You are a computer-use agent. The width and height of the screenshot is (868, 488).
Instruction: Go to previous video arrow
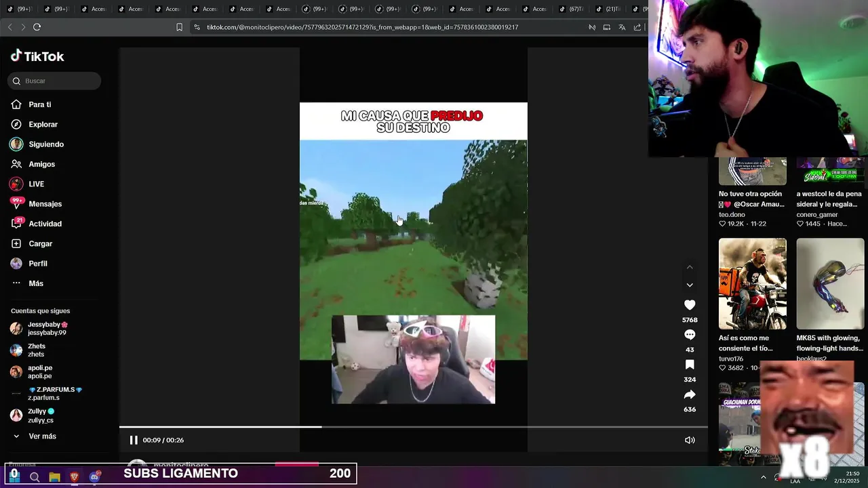690,267
